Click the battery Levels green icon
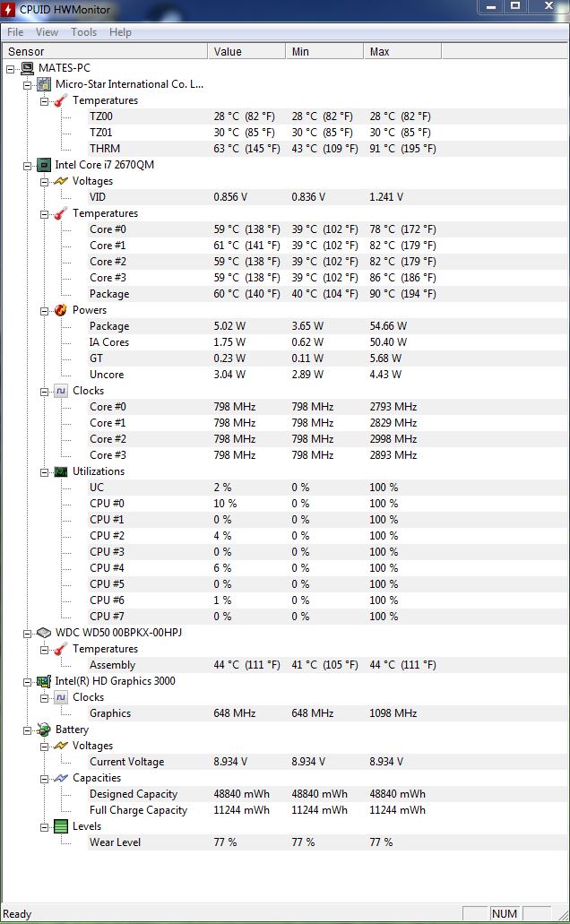The height and width of the screenshot is (924, 570). [x=60, y=826]
